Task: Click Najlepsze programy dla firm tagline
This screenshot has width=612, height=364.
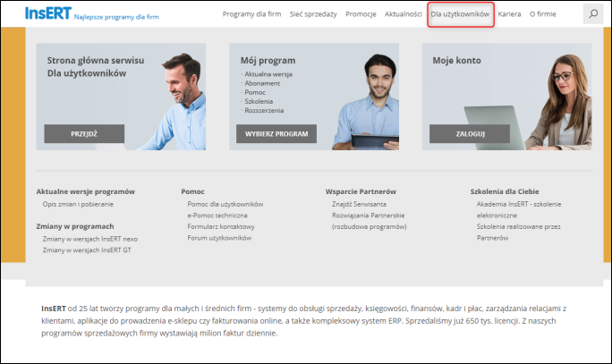Action: click(116, 17)
